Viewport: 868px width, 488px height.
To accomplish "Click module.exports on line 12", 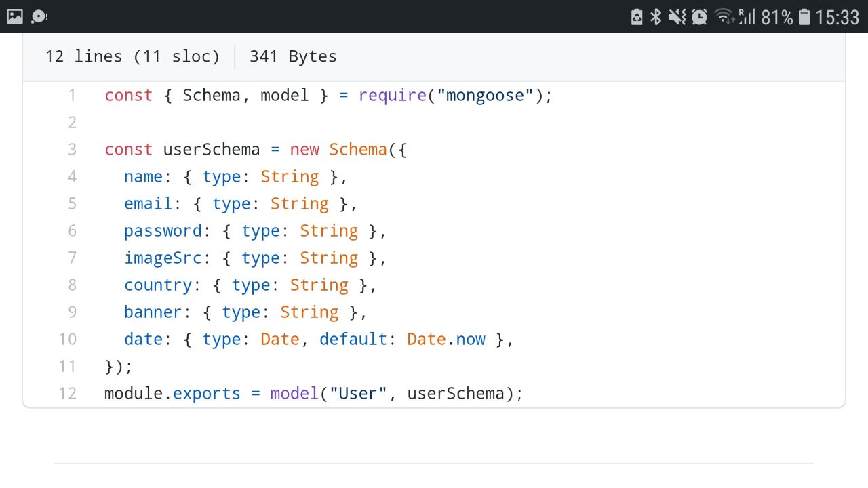I will 172,394.
